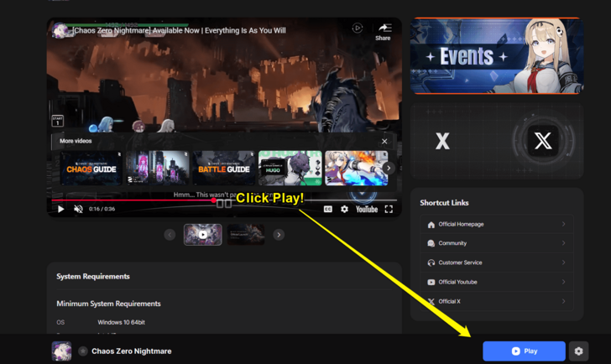
Task: Click the System Requirements heading
Action: point(93,277)
